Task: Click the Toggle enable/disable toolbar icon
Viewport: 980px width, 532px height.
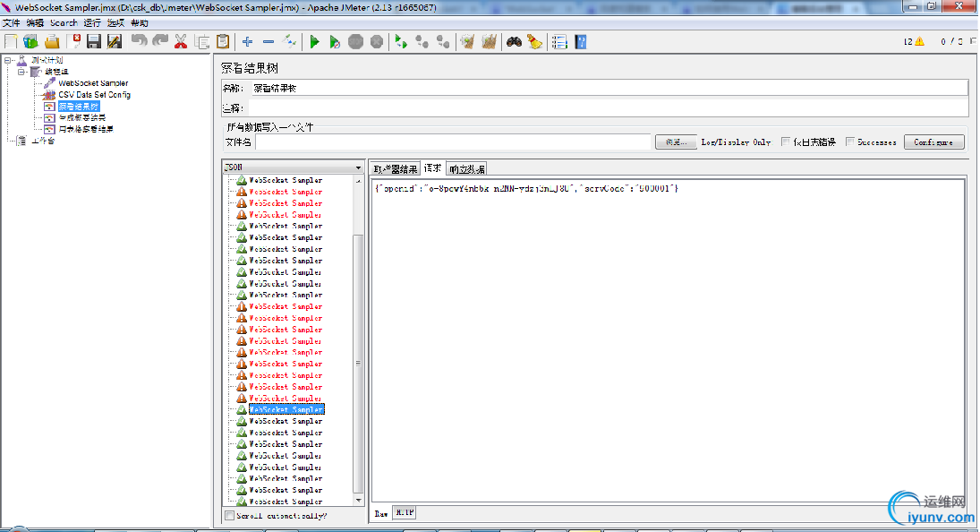Action: click(289, 42)
